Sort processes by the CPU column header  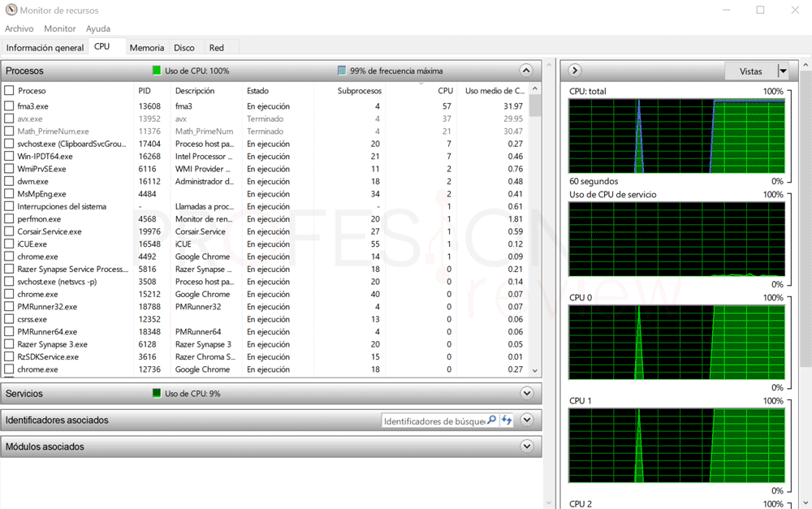[x=445, y=91]
